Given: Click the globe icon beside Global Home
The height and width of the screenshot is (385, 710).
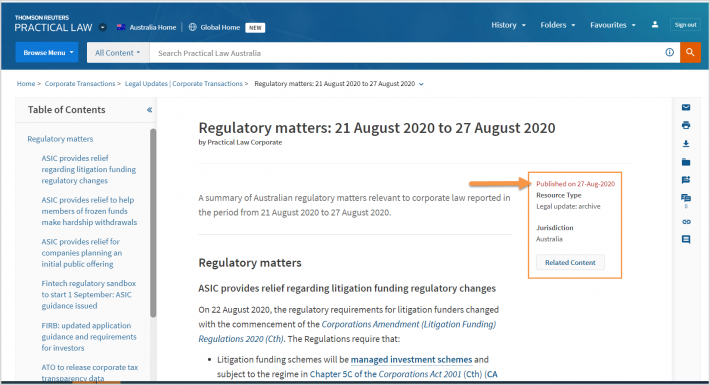Looking at the screenshot, I should coord(192,27).
